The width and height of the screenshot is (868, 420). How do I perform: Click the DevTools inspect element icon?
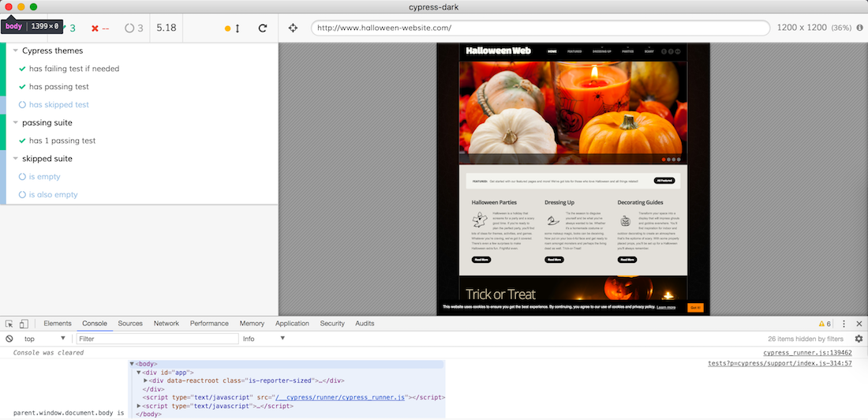pos(9,324)
